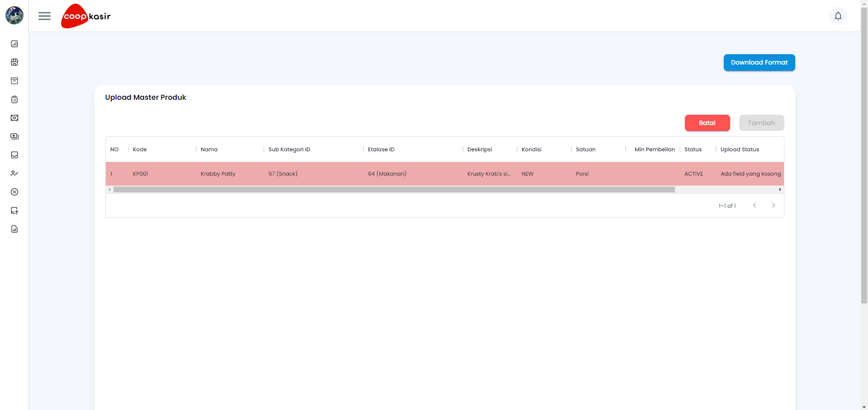Select the member verification user-check icon
868x410 pixels.
click(x=14, y=173)
